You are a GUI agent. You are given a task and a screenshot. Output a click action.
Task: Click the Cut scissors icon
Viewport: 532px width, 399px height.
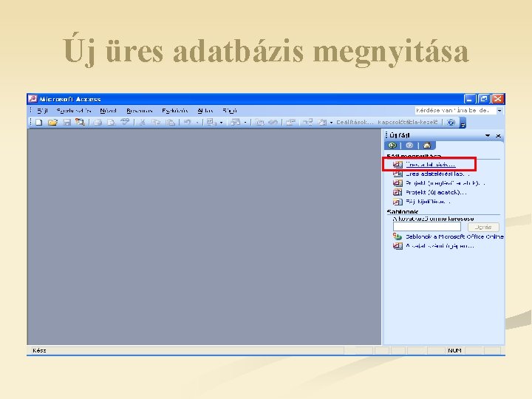click(143, 123)
